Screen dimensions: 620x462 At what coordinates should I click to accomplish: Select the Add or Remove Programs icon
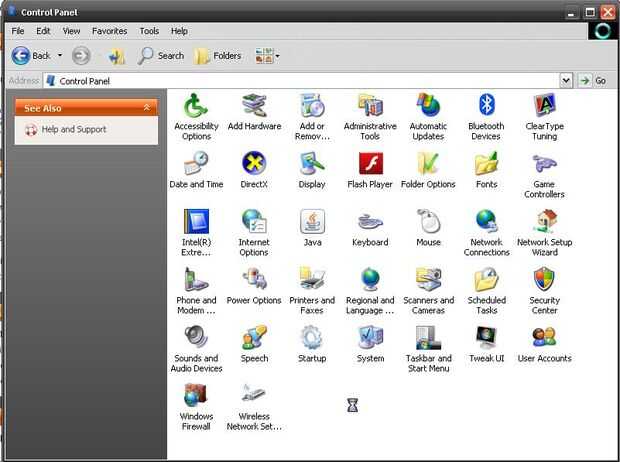point(312,106)
